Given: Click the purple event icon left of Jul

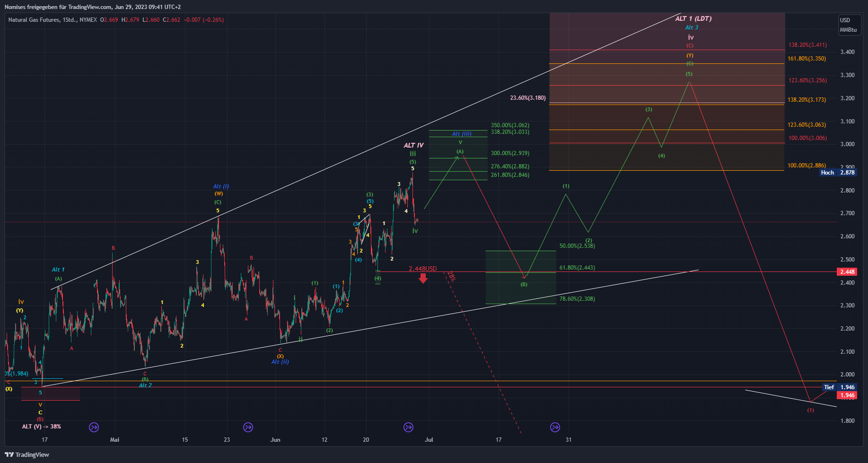Looking at the screenshot, I should 408,428.
